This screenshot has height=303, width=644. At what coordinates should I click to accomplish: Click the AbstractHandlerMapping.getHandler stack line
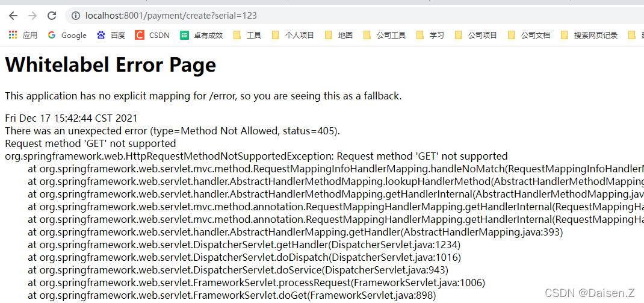click(x=296, y=233)
